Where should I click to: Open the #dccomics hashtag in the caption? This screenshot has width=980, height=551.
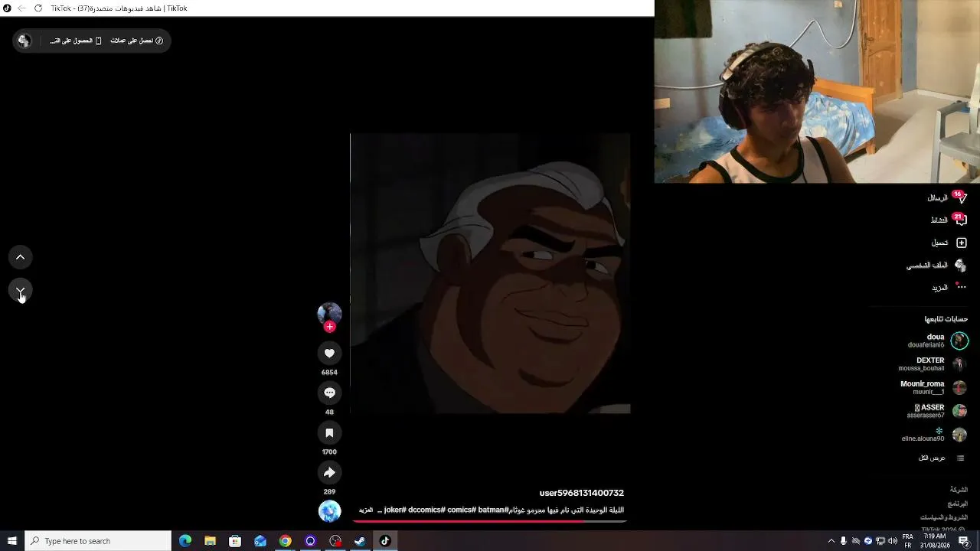click(426, 510)
